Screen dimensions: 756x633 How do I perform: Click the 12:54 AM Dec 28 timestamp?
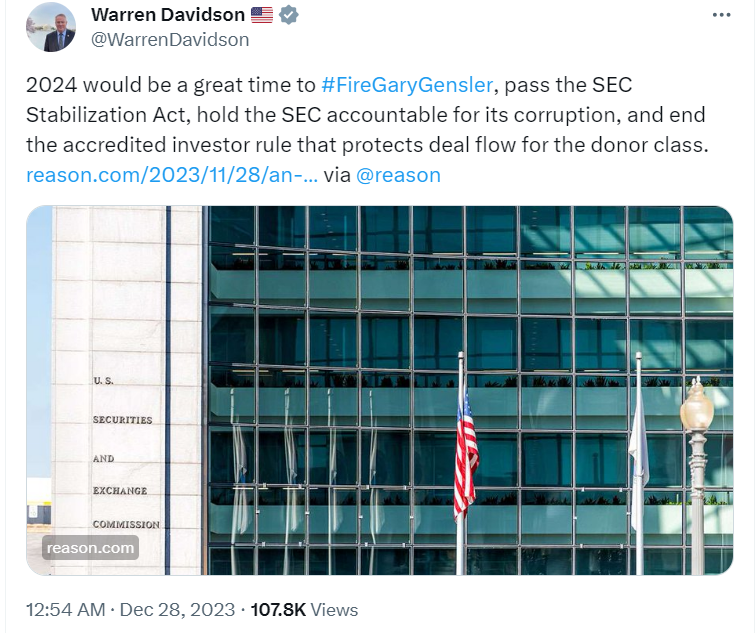point(130,609)
